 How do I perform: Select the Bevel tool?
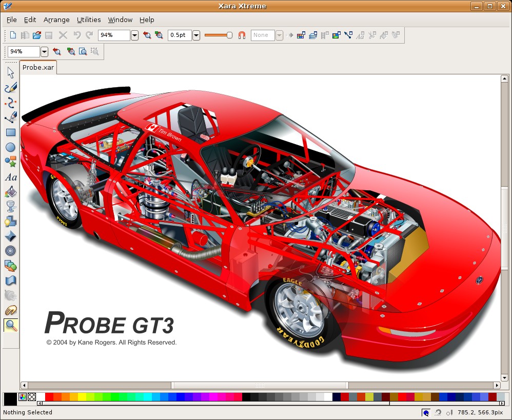(x=10, y=236)
